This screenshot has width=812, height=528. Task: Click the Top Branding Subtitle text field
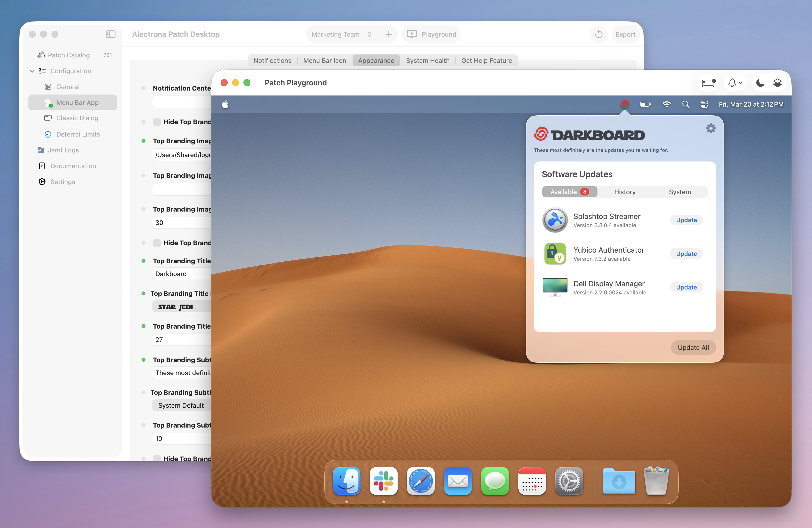(x=182, y=372)
